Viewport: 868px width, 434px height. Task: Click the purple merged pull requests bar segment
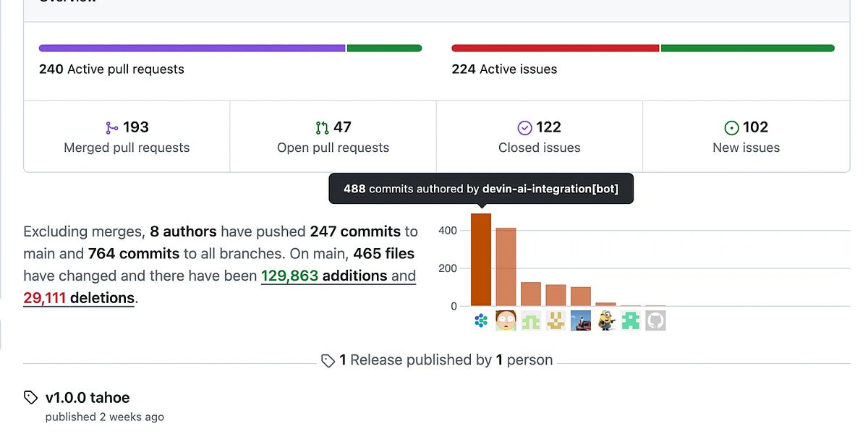pyautogui.click(x=192, y=48)
